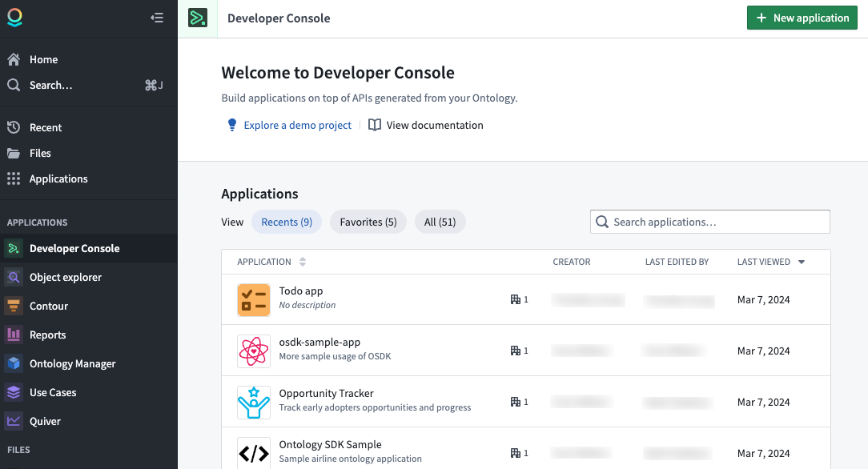Click the Developer Console logo icon
Screen dimensions: 868x469
(x=198, y=17)
